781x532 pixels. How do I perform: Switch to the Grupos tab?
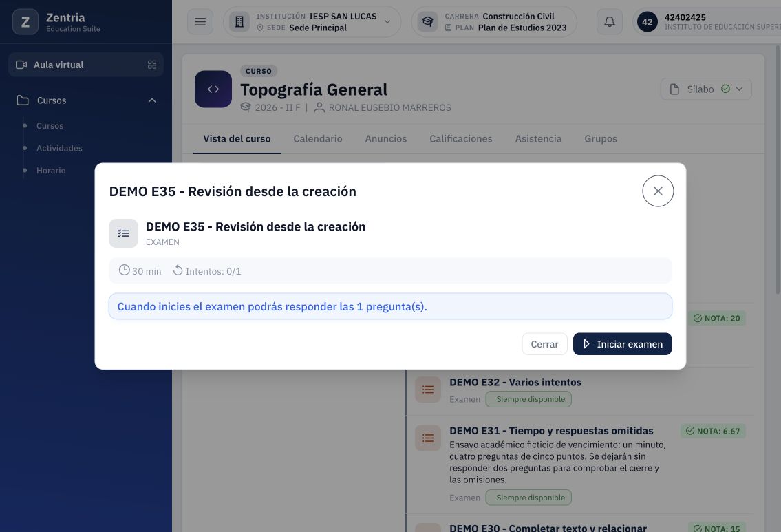tap(600, 139)
